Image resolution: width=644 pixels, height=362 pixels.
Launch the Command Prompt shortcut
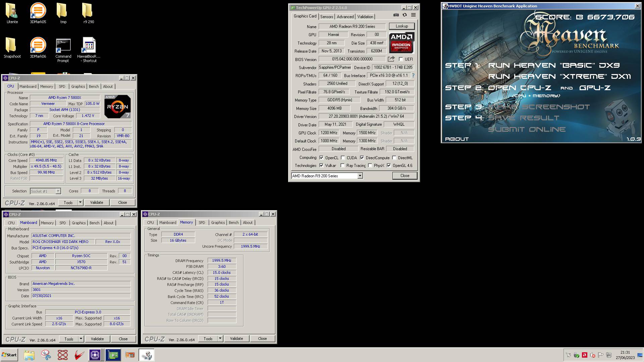point(63,50)
